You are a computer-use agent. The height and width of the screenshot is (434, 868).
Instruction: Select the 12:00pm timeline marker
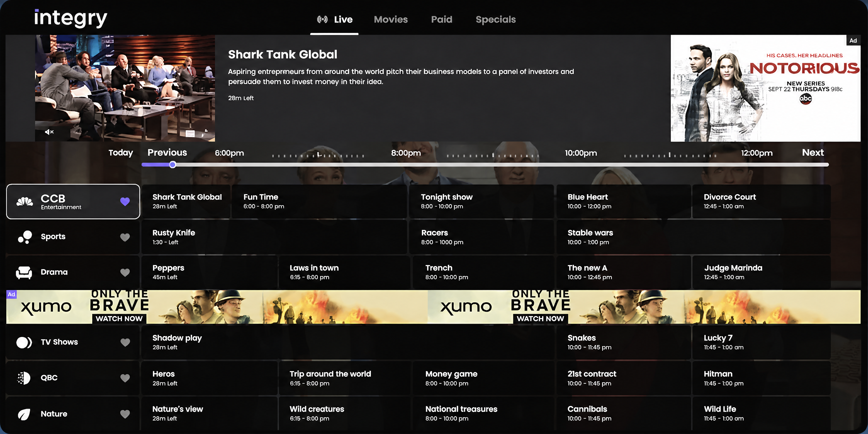757,153
